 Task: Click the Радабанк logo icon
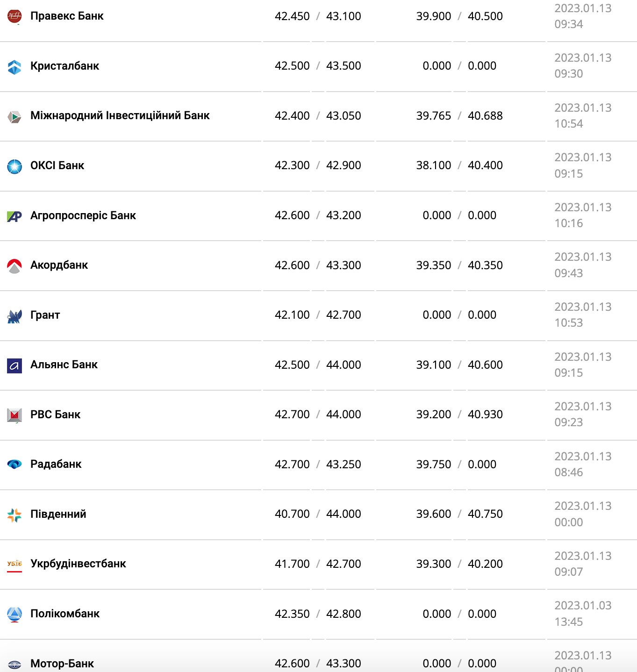(x=14, y=465)
